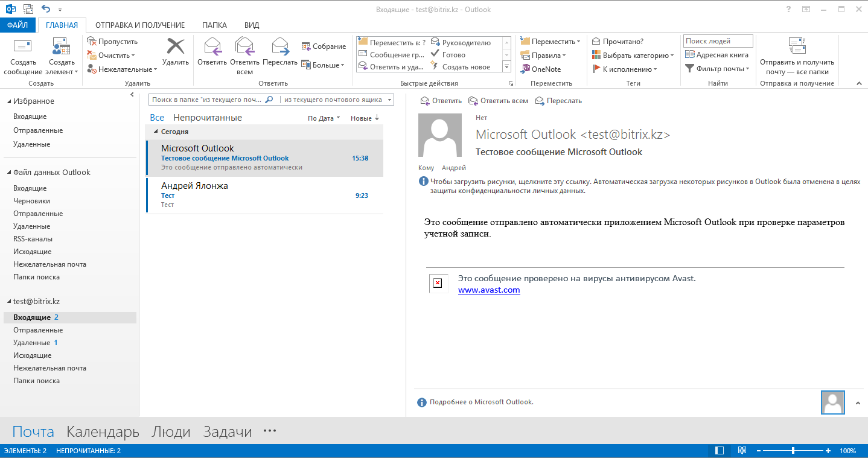Open the К исполнению follow-up dropdown
868x458 pixels.
(x=625, y=69)
